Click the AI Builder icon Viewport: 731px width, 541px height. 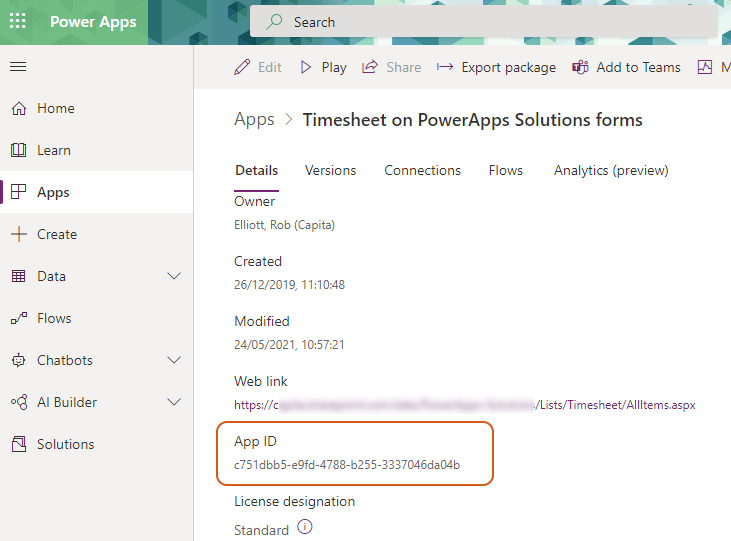19,402
